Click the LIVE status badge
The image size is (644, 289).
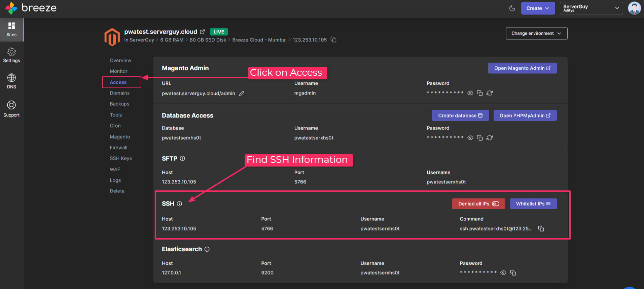tap(219, 32)
